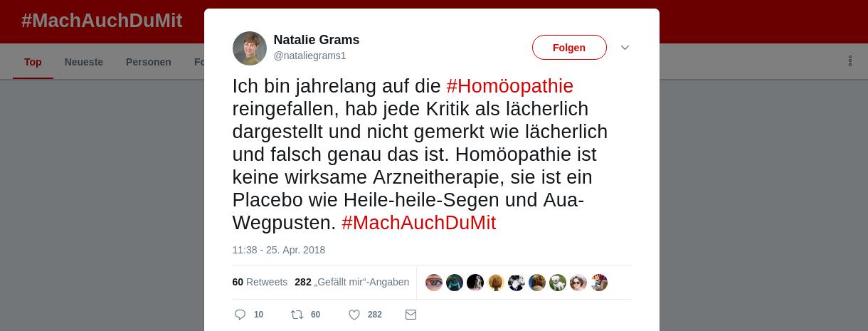Click the reply speech bubble icon

(x=240, y=315)
